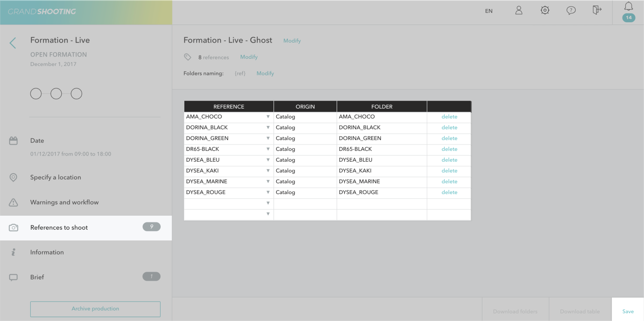
Task: Open notifications bell with 14 badge
Action: click(629, 7)
